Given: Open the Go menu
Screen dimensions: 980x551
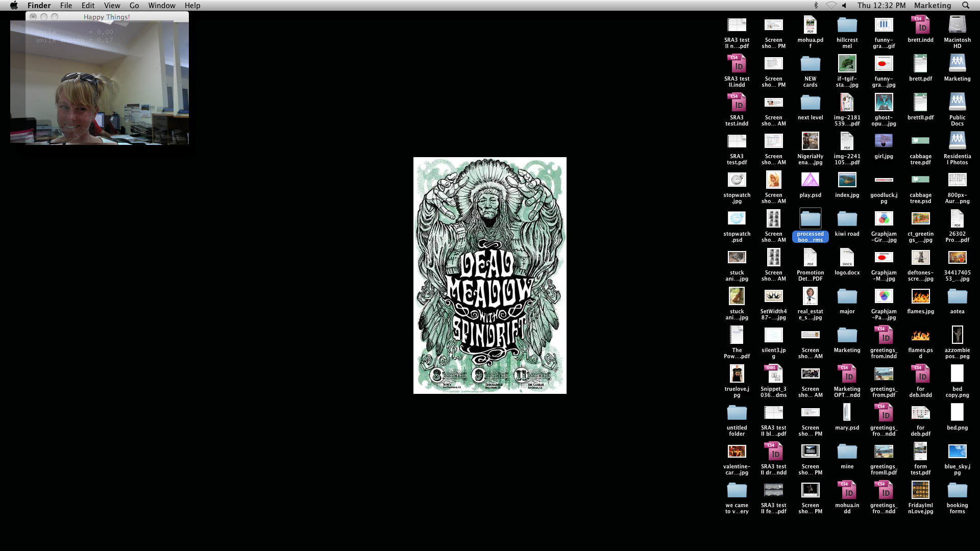Looking at the screenshot, I should pyautogui.click(x=134, y=5).
